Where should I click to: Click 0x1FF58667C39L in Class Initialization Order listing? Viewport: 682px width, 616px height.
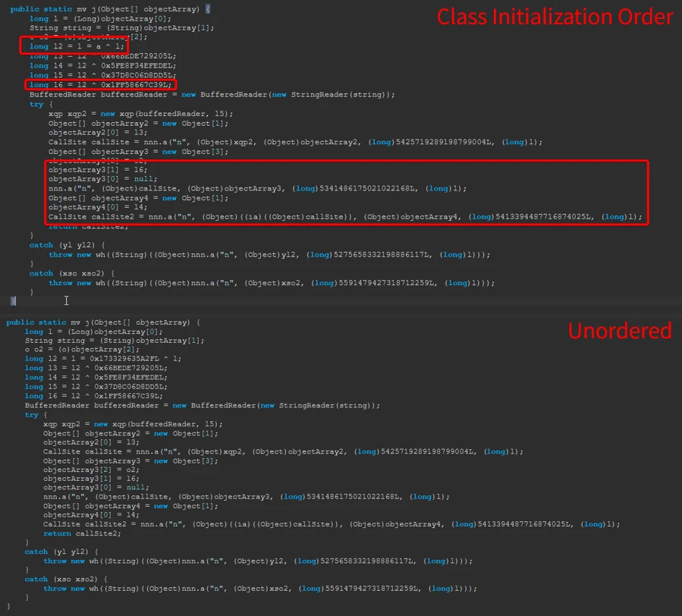(x=136, y=85)
